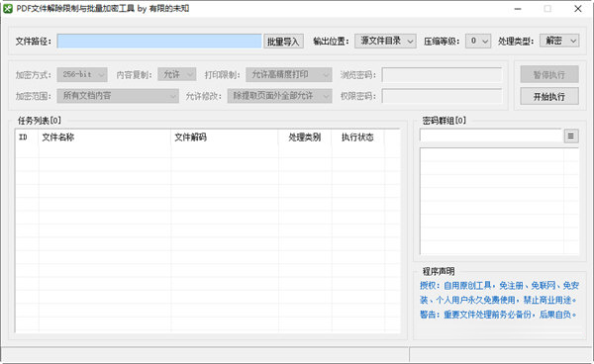Click the ID column header
The height and width of the screenshot is (364, 594).
(27, 137)
